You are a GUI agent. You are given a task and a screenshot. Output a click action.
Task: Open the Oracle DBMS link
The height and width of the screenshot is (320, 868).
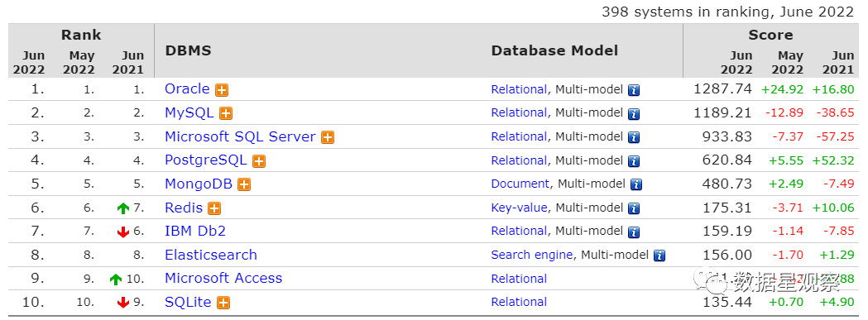187,88
